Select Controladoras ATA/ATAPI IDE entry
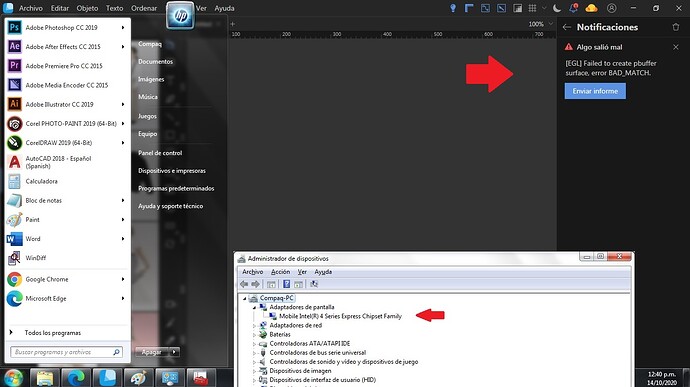The height and width of the screenshot is (387, 690). tap(310, 344)
